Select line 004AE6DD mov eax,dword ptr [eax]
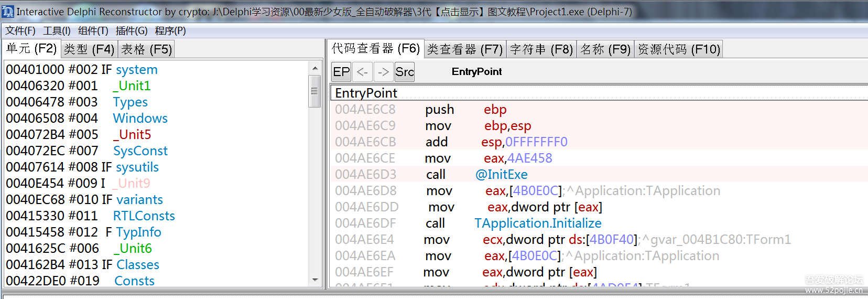Viewport: 868px width, 299px height. pos(599,207)
